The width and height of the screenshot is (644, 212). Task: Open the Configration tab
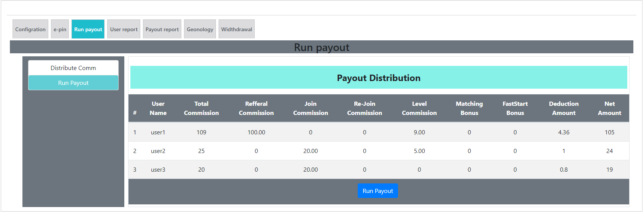tap(30, 29)
